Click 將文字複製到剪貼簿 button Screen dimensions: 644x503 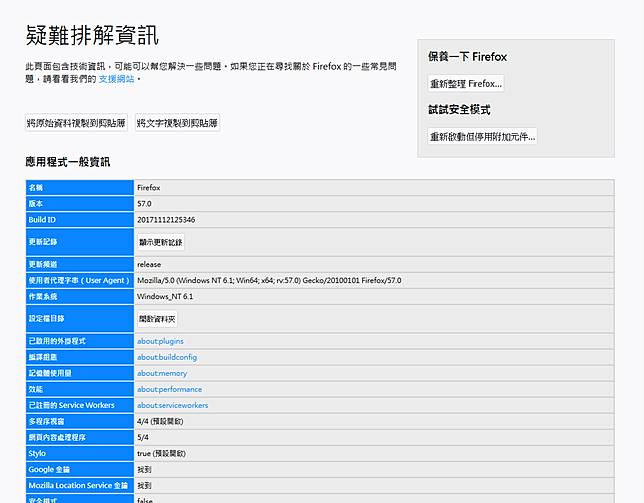[177, 123]
